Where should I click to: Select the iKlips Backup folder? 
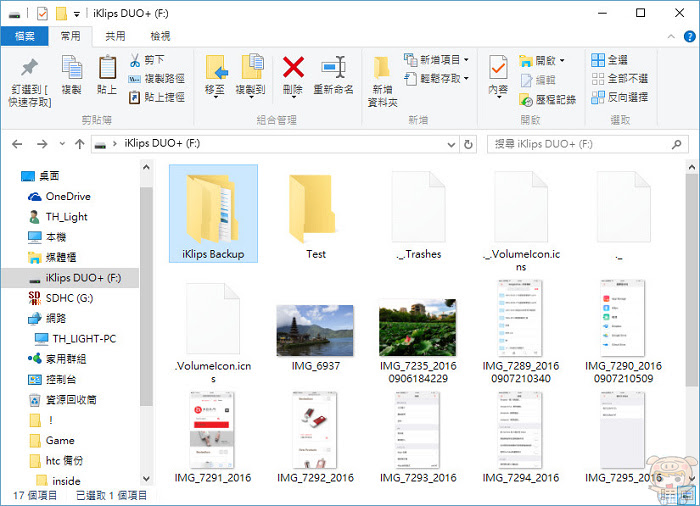click(213, 213)
